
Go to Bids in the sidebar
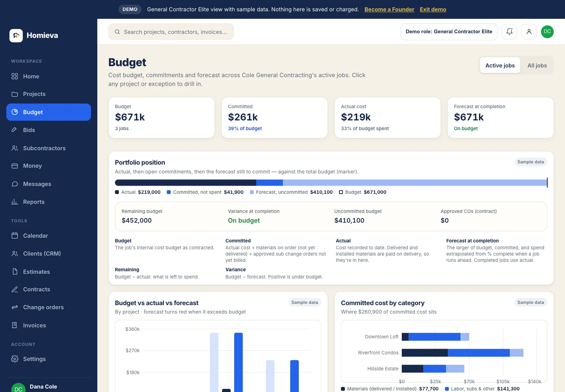pos(49,130)
